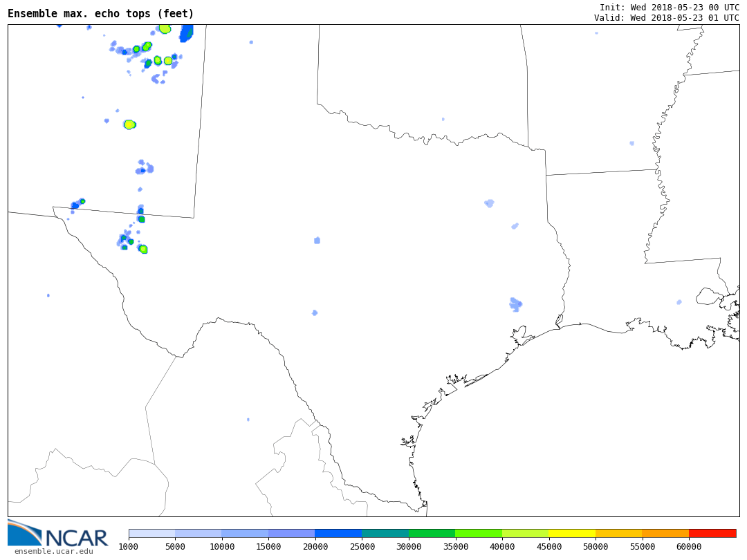Select the Init 00 UTC timestamp text
The height and width of the screenshot is (560, 747).
click(x=669, y=8)
